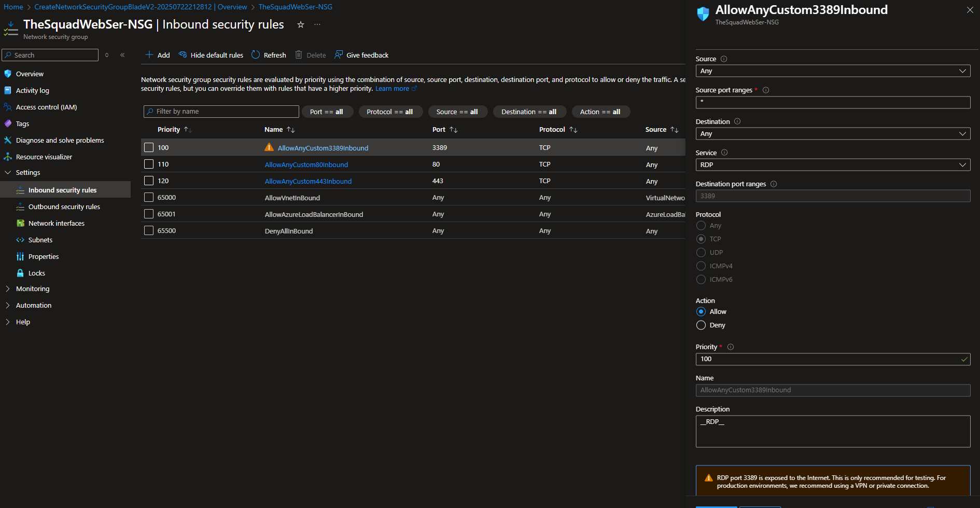This screenshot has height=508, width=980.
Task: Click the Activity log icon
Action: [x=8, y=90]
